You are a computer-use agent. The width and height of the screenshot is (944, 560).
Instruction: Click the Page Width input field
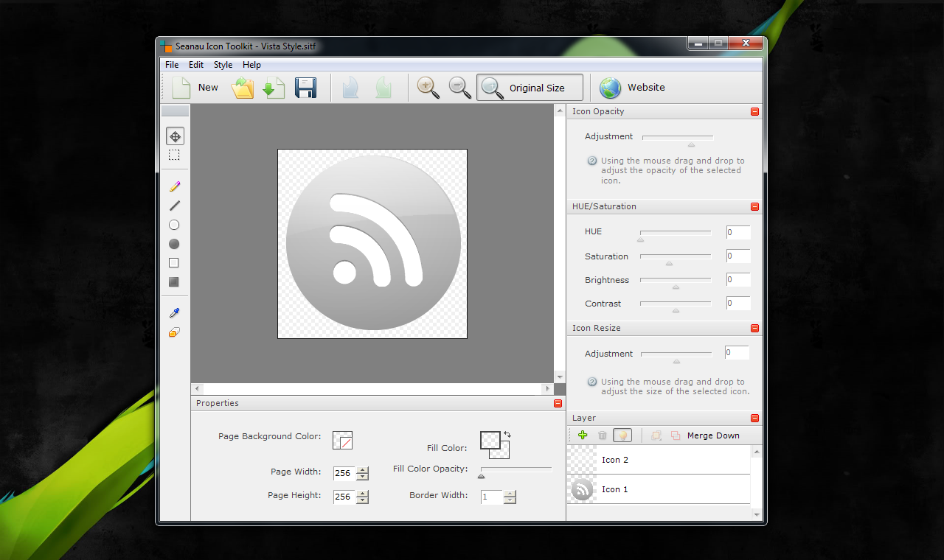(344, 474)
